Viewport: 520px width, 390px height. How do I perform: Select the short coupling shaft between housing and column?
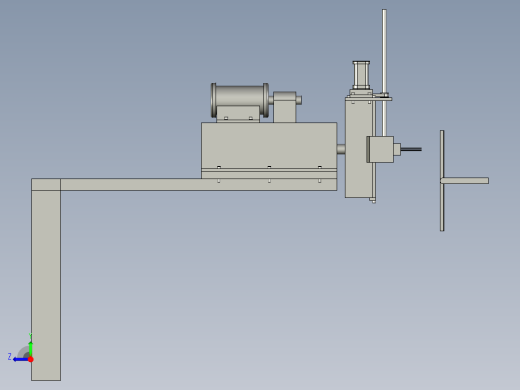(x=341, y=149)
